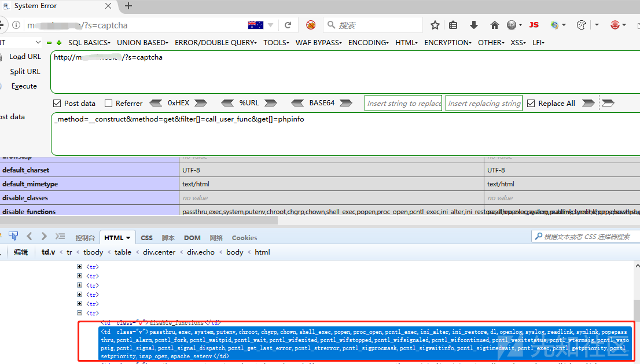Screen dimensions: 640x364
Task: Activate the Firebug element inspector icon
Action: point(13,236)
